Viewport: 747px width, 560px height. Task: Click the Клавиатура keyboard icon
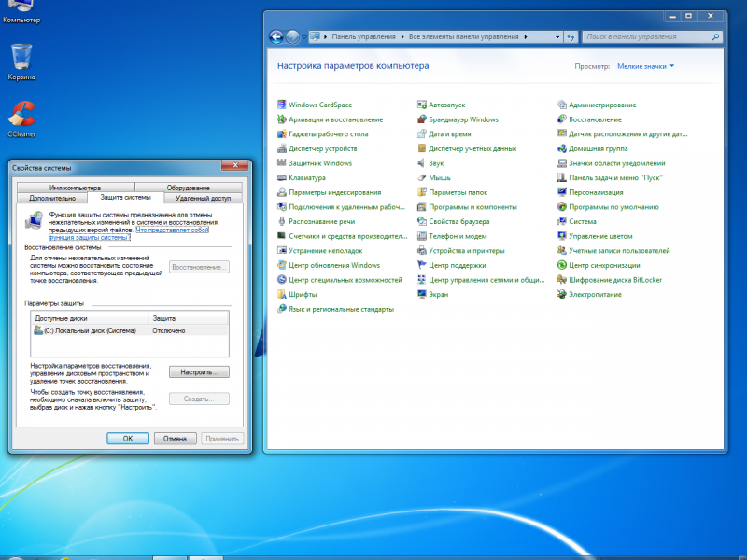point(282,177)
